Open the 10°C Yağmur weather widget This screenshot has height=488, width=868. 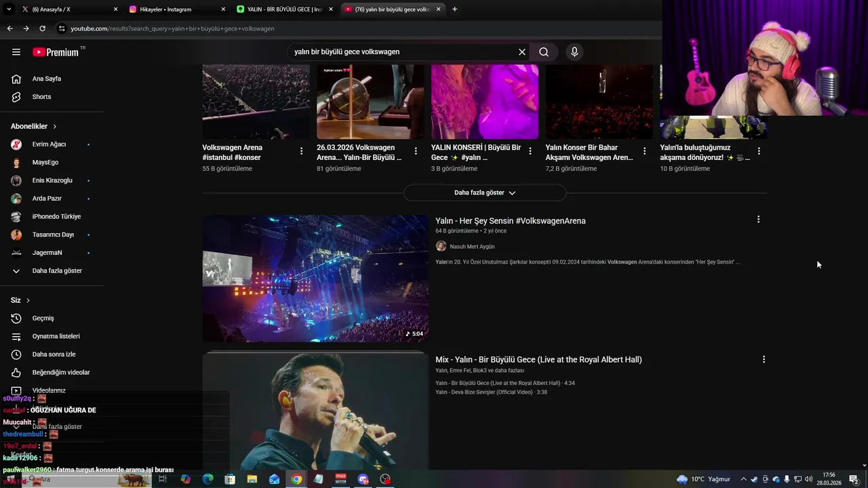[x=703, y=479]
